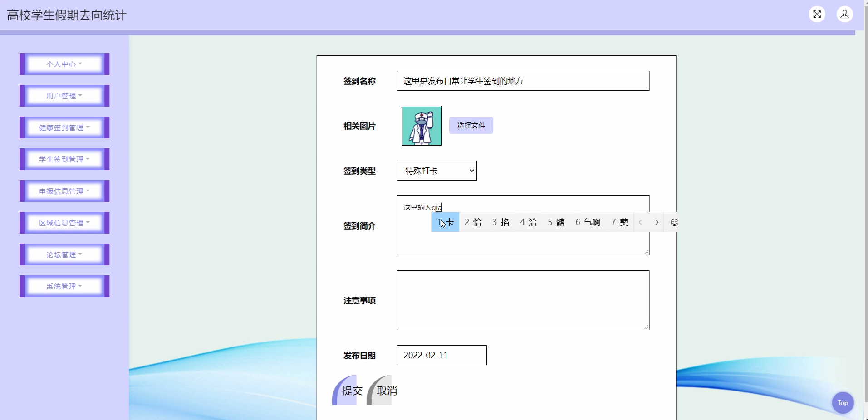Open the 签到类型 dropdown showing 特殊打卡
This screenshot has height=420, width=868.
(x=436, y=171)
